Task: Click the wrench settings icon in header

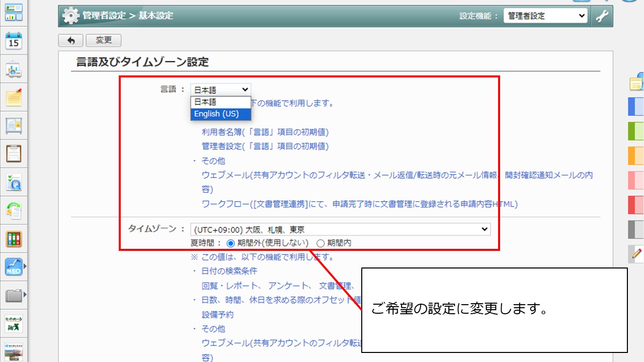Action: pyautogui.click(x=602, y=16)
